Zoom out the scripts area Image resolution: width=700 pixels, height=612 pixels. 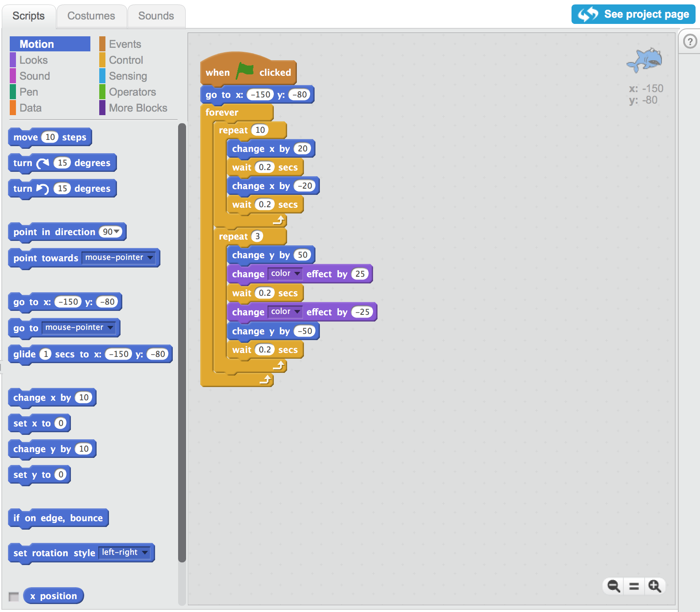(614, 586)
